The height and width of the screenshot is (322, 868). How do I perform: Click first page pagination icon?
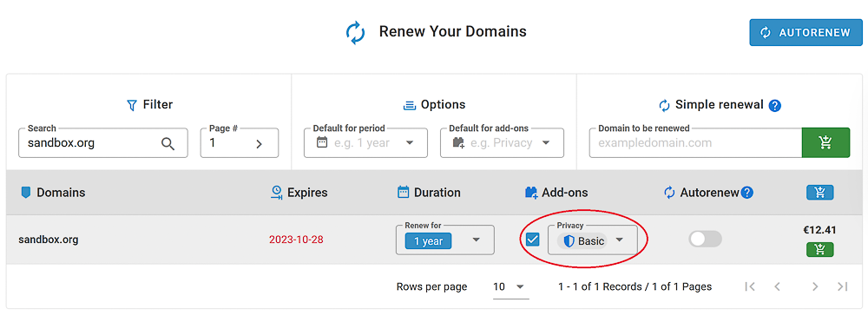750,286
